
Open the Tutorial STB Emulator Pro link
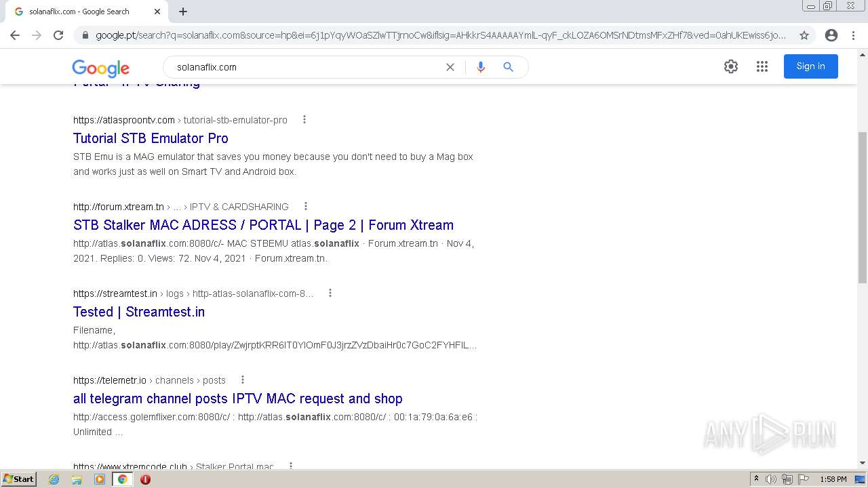point(151,138)
